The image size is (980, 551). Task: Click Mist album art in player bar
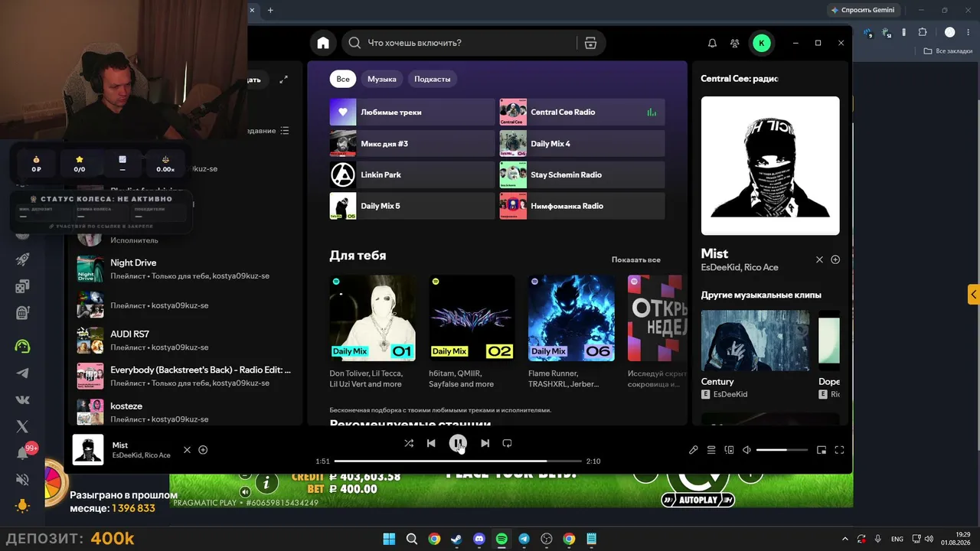tap(88, 450)
